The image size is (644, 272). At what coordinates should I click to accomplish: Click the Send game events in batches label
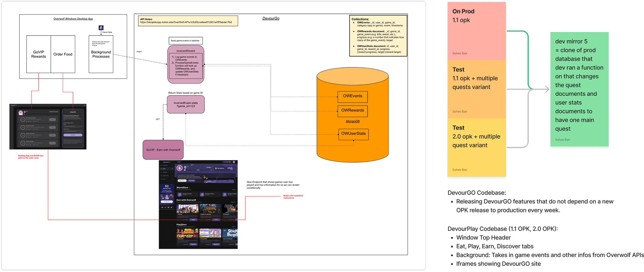pyautogui.click(x=185, y=41)
